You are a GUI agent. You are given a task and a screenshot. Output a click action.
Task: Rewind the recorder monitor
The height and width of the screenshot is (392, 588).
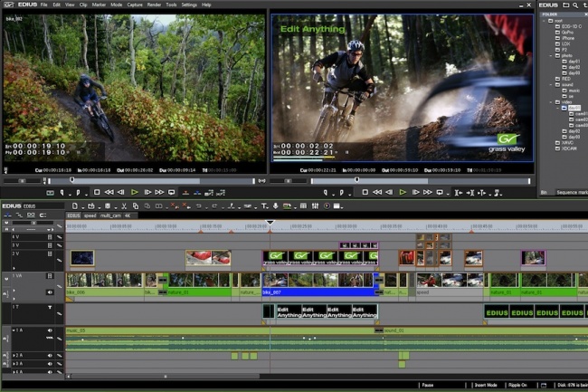pyautogui.click(x=377, y=193)
